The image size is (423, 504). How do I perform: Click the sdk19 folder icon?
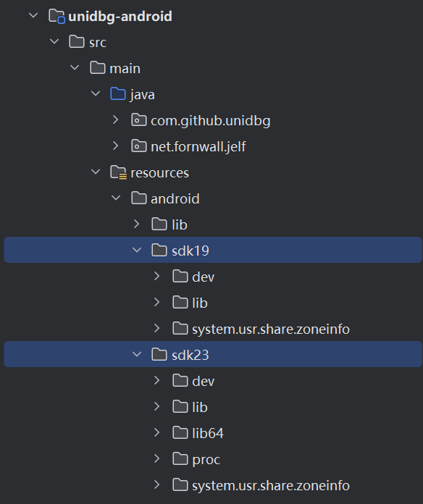pos(159,250)
